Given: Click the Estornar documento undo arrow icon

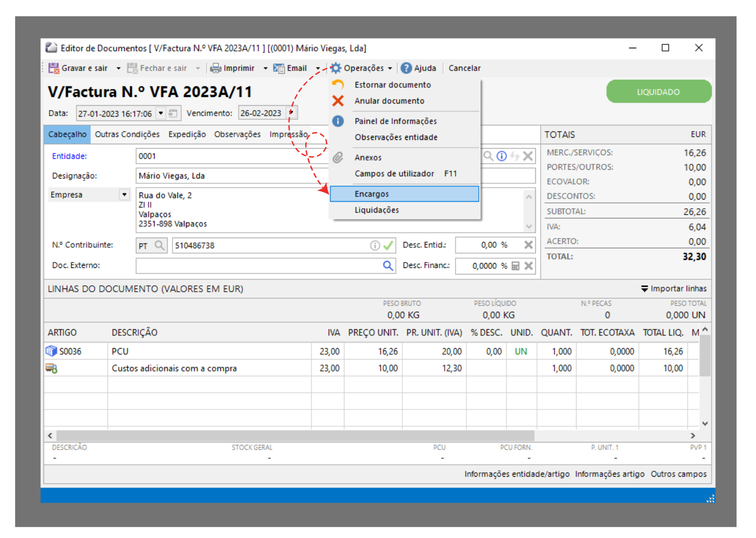Looking at the screenshot, I should pos(338,85).
